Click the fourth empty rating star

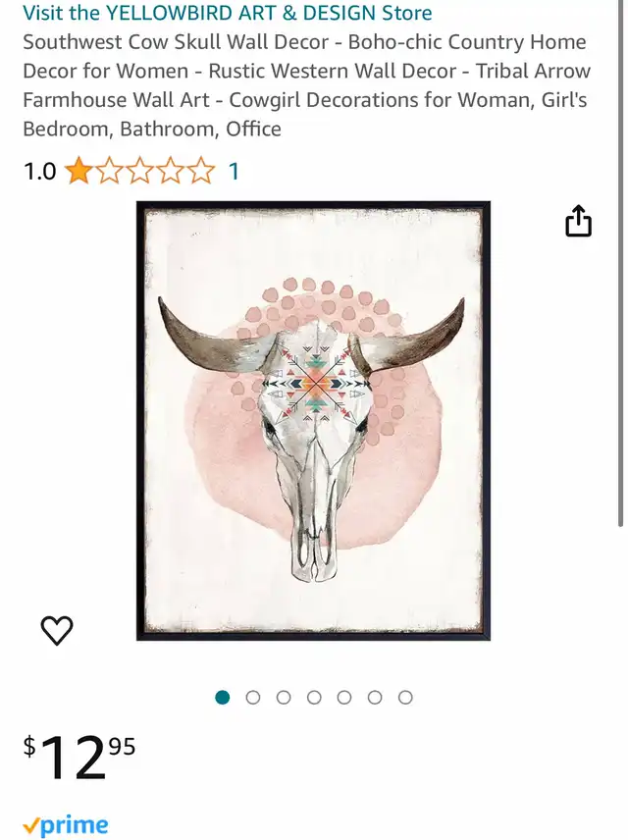171,171
